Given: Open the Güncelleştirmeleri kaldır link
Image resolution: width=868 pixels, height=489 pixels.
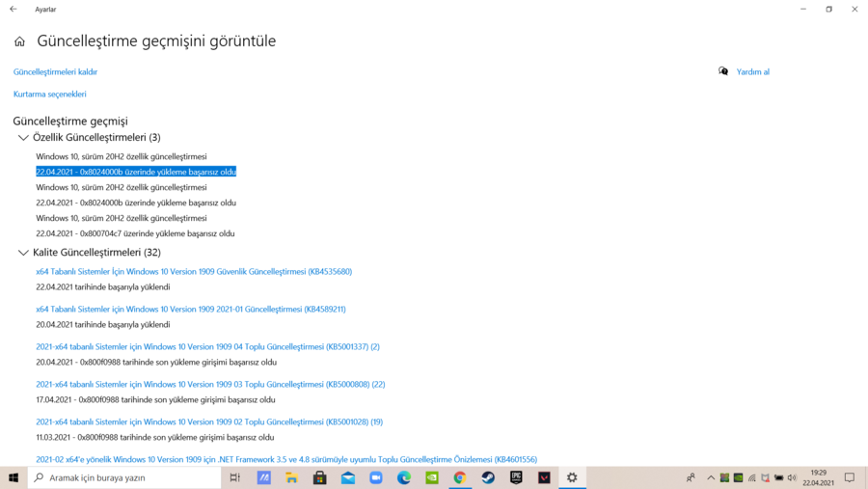Looking at the screenshot, I should click(x=55, y=71).
